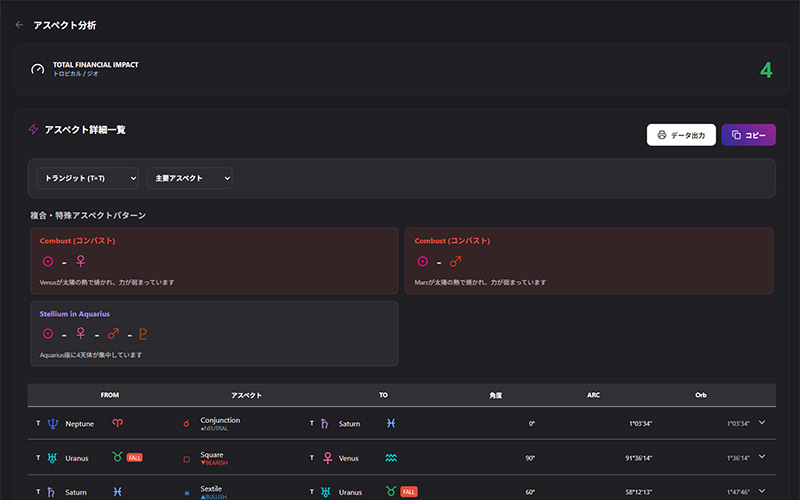Click the Mars symbol in the second Combust card
The height and width of the screenshot is (500, 800).
click(454, 262)
